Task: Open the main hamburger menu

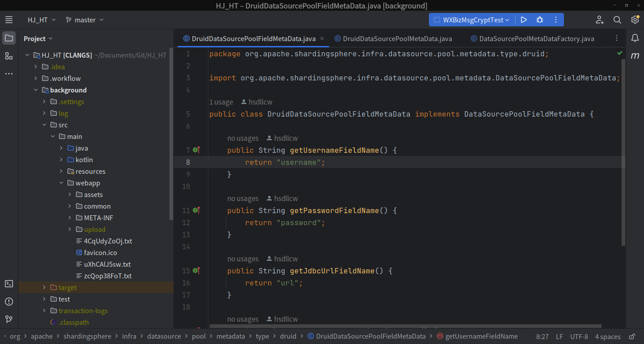Action: pos(9,20)
